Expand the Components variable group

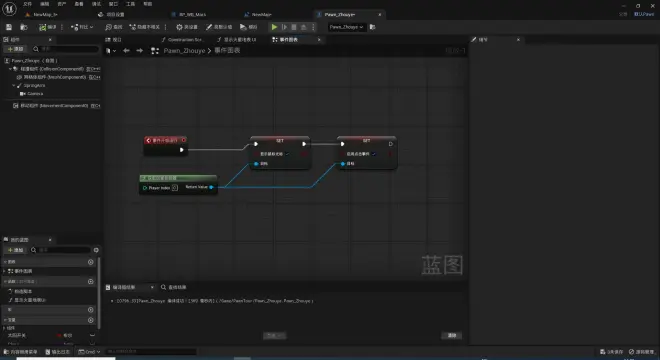pyautogui.click(x=5, y=328)
